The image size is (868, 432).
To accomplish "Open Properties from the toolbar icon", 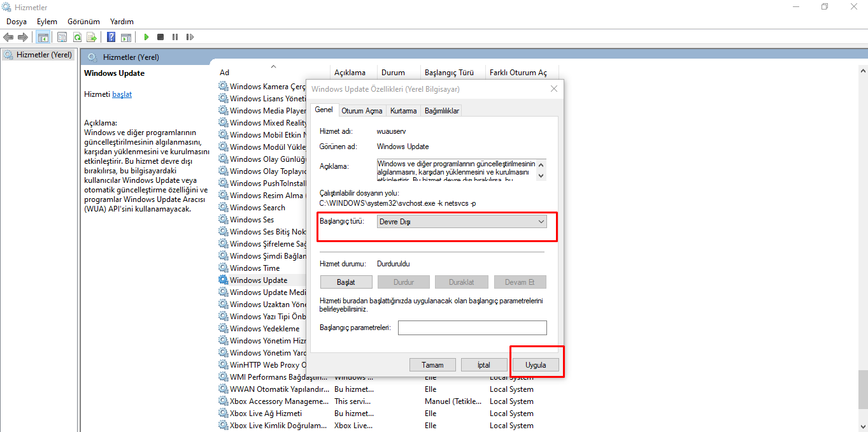I will click(62, 37).
